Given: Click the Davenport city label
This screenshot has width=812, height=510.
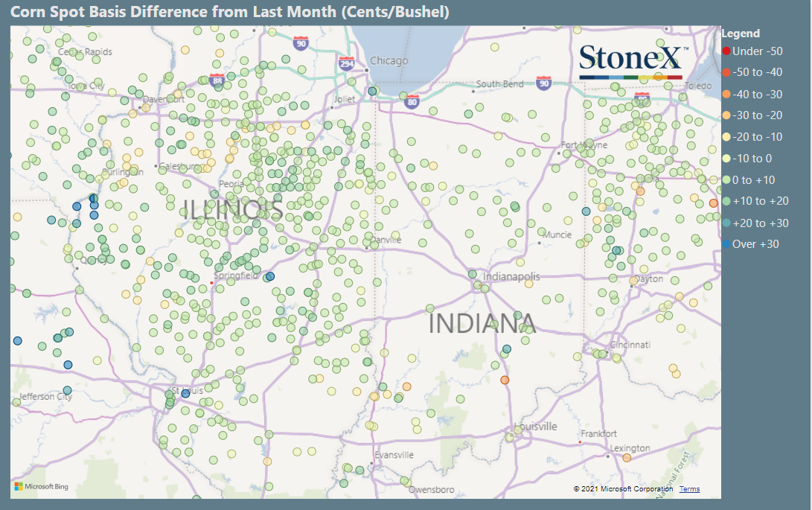Looking at the screenshot, I should [164, 99].
